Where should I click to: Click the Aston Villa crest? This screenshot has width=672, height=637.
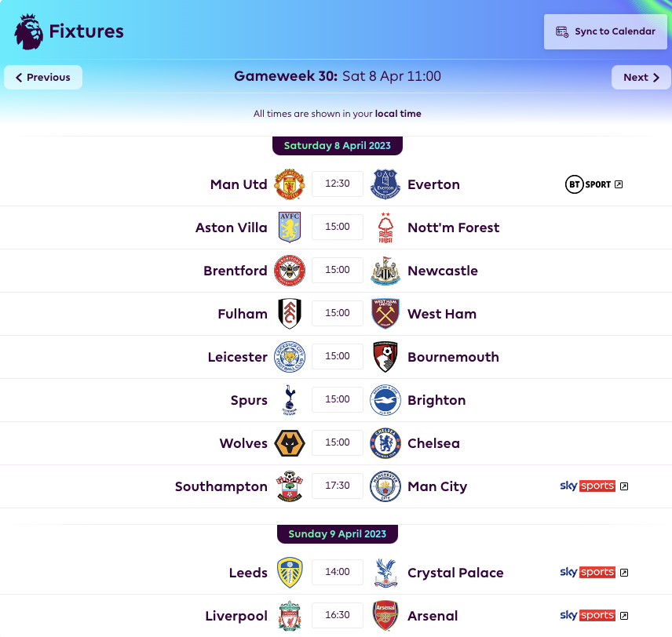(x=290, y=227)
